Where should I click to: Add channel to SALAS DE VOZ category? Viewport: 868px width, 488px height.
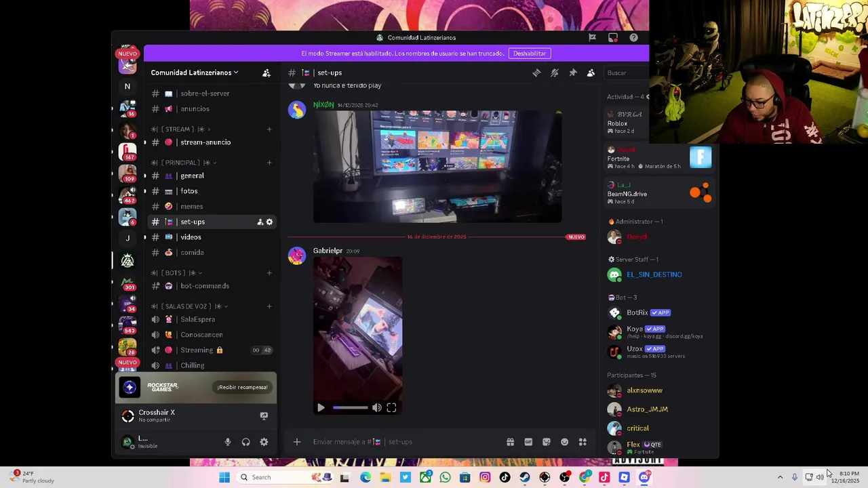(x=269, y=306)
